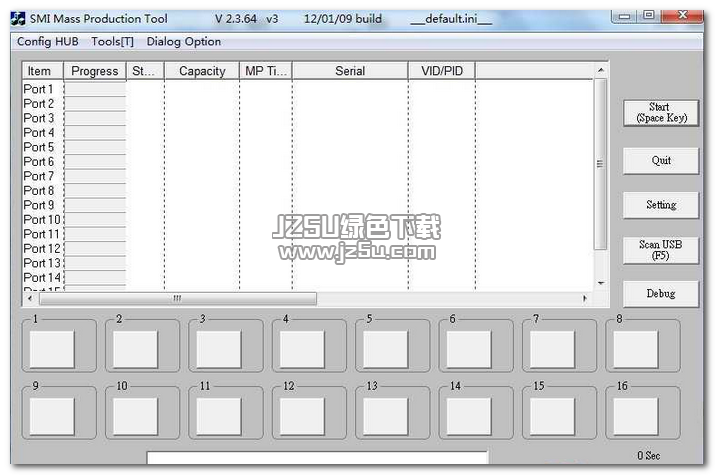Click the Quit button
The height and width of the screenshot is (475, 715).
pos(661,160)
